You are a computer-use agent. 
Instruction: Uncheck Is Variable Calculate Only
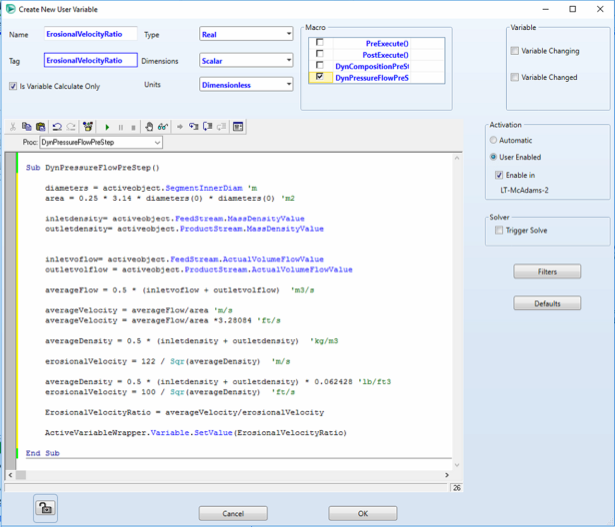(13, 86)
